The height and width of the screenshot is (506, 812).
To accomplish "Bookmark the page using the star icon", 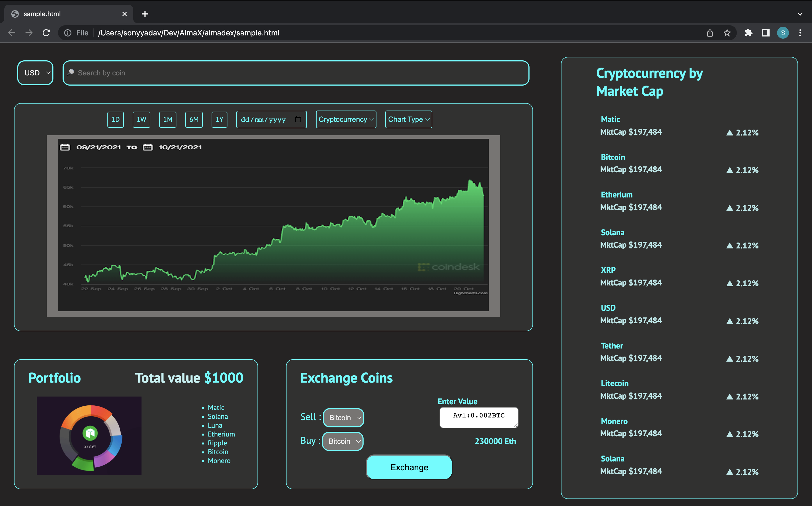I will (x=727, y=32).
